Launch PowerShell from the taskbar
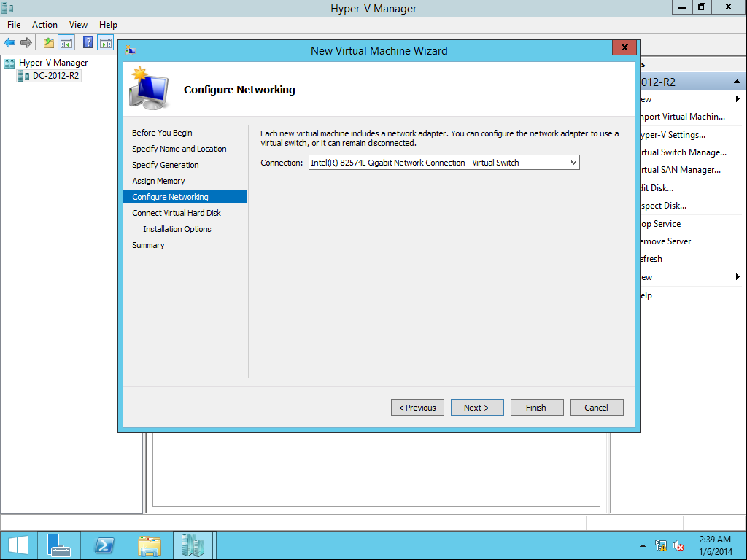Image resolution: width=747 pixels, height=560 pixels. point(104,545)
